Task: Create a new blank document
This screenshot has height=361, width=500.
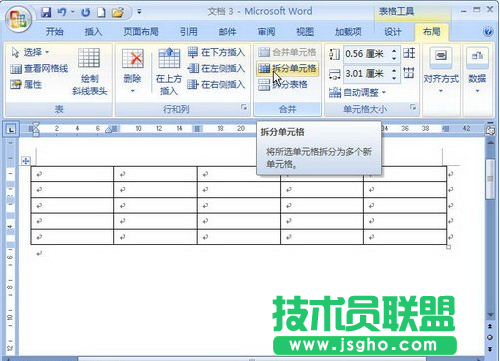Action: (x=101, y=12)
